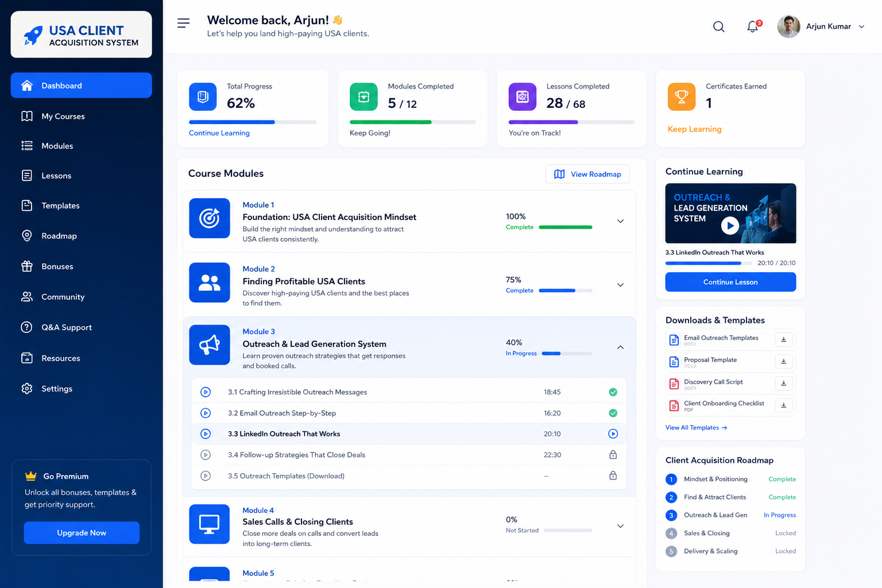Expand Module 4 with its chevron
The width and height of the screenshot is (882, 588).
point(620,526)
